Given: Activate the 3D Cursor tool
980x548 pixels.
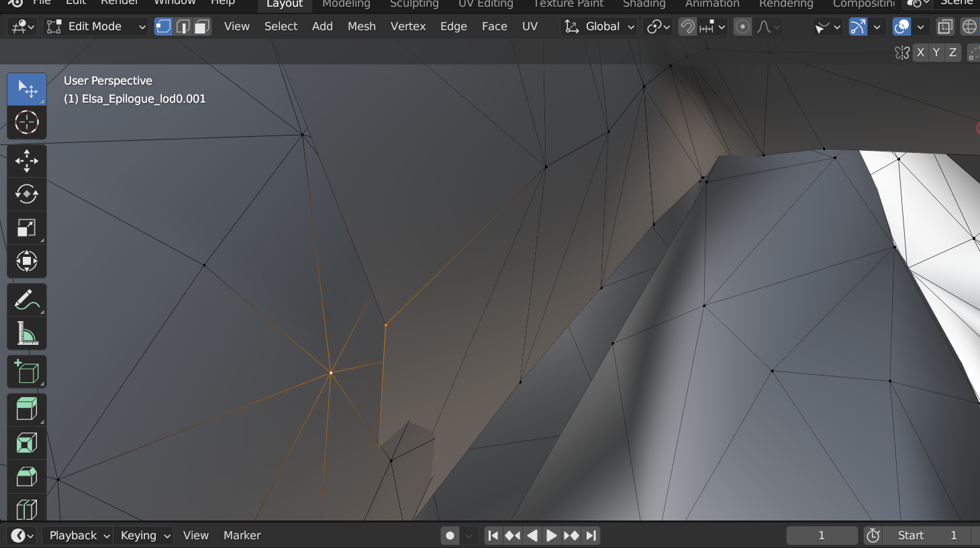Looking at the screenshot, I should point(27,123).
